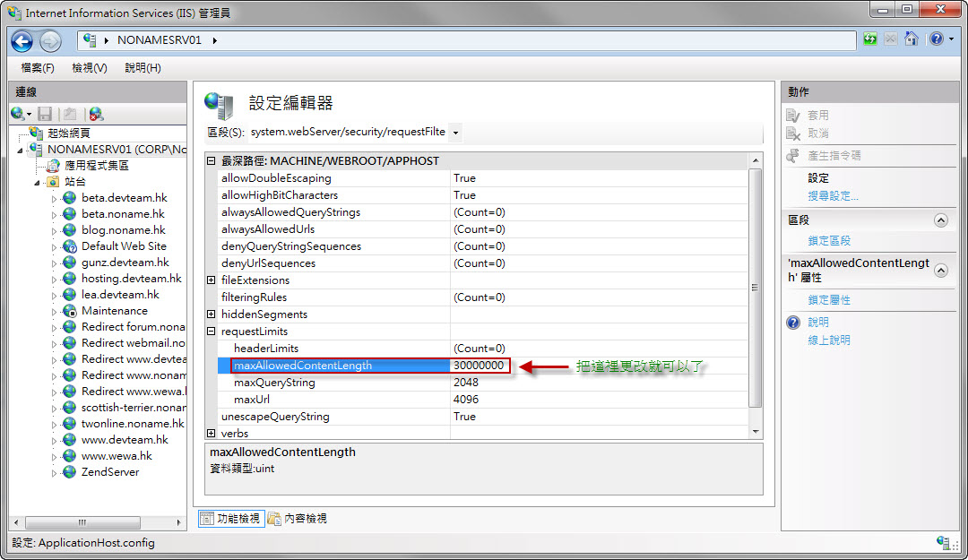The width and height of the screenshot is (968, 560).
Task: Select the gunz.devteam.hk site
Action: click(x=125, y=263)
